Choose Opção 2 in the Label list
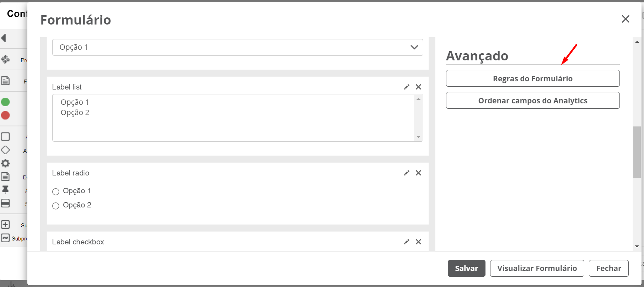Screen dimensions: 644x287 [x=75, y=113]
